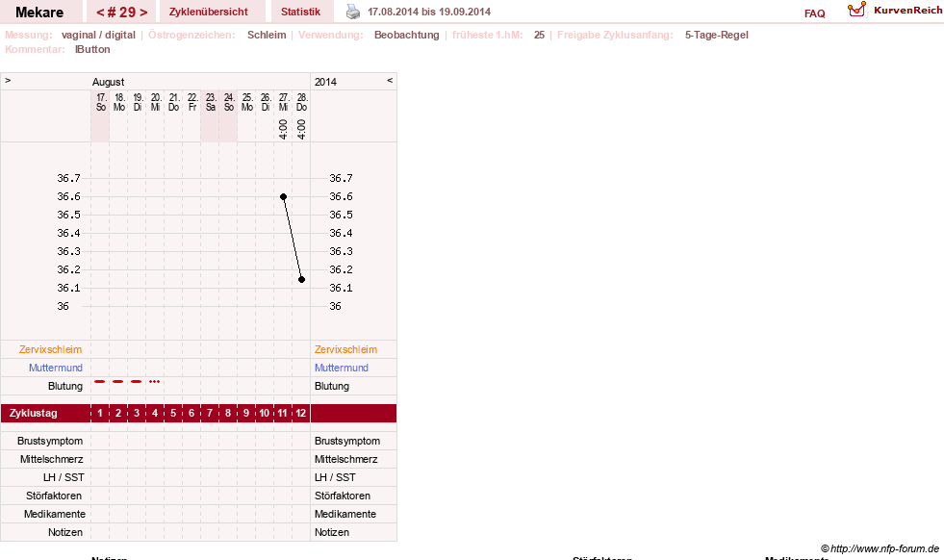
Task: Click the spotting dots on cycle day 4
Action: pyautogui.click(x=155, y=382)
